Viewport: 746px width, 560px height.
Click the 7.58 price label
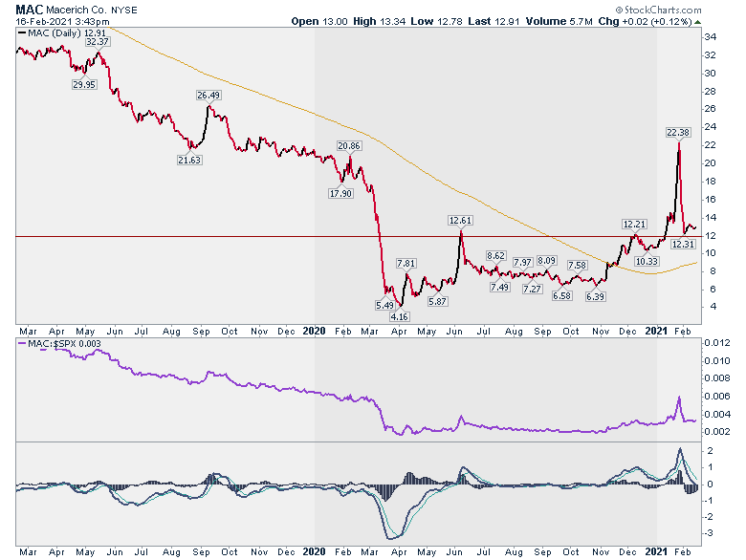tap(577, 266)
